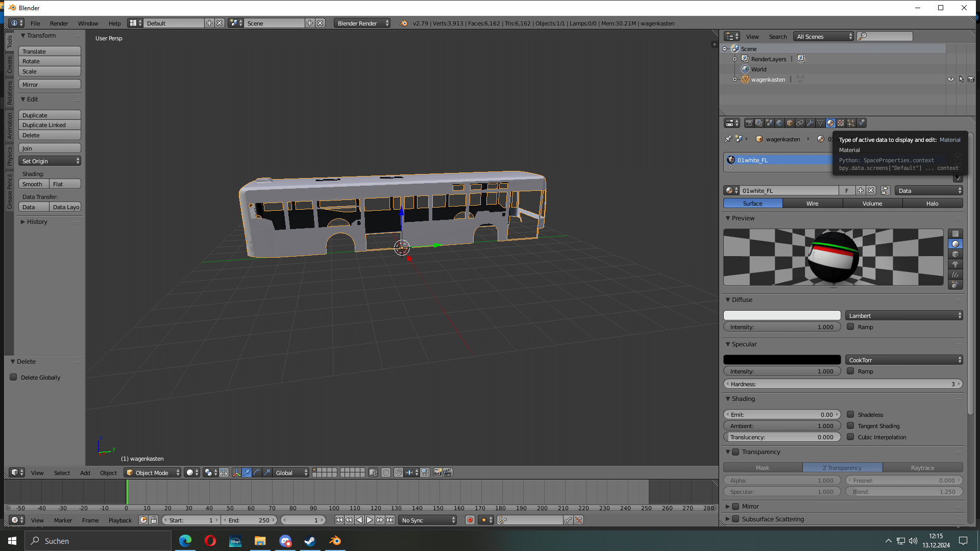Open the Object Mode dropdown

[x=152, y=472]
